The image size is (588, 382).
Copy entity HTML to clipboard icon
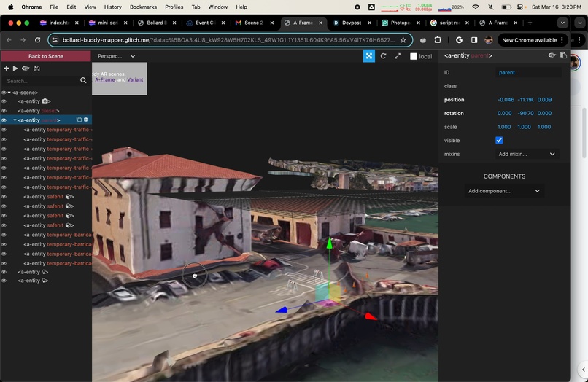point(563,55)
